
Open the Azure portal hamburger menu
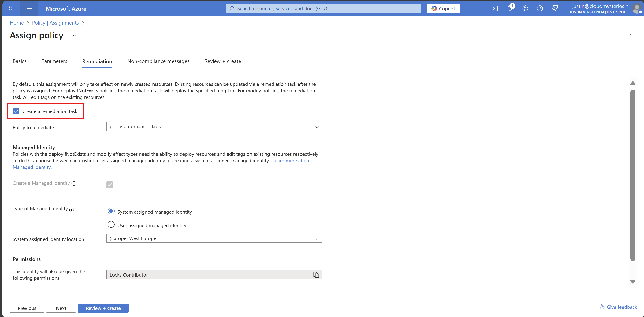[29, 8]
